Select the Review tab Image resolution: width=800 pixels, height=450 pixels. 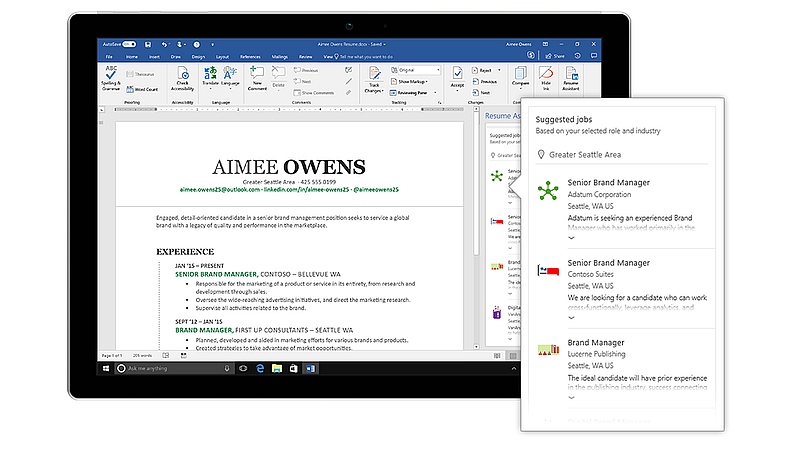pyautogui.click(x=305, y=57)
